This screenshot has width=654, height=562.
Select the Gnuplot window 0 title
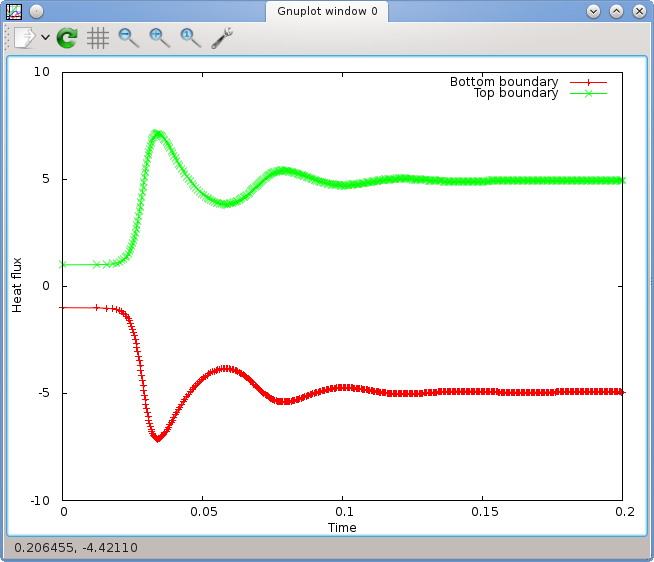coord(327,12)
